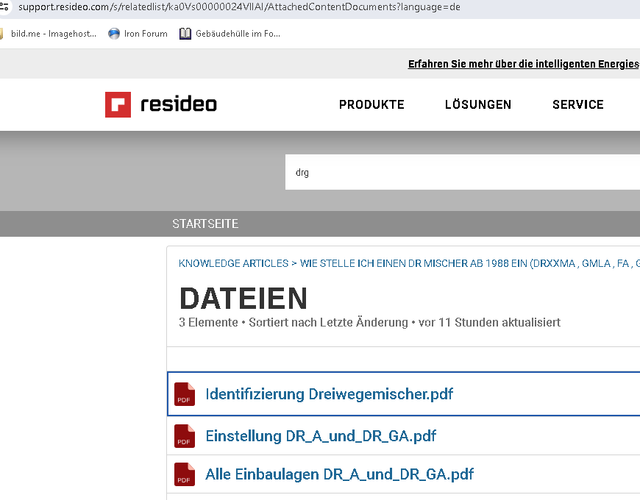Open Identifizierung Dreiwegemischer.pdf file link
The width and height of the screenshot is (640, 500).
click(x=329, y=394)
